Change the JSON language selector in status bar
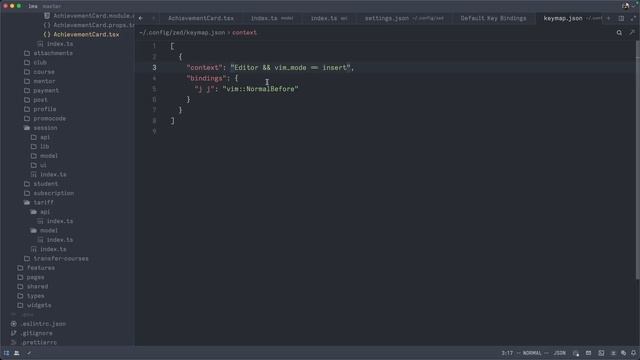 coord(560,353)
